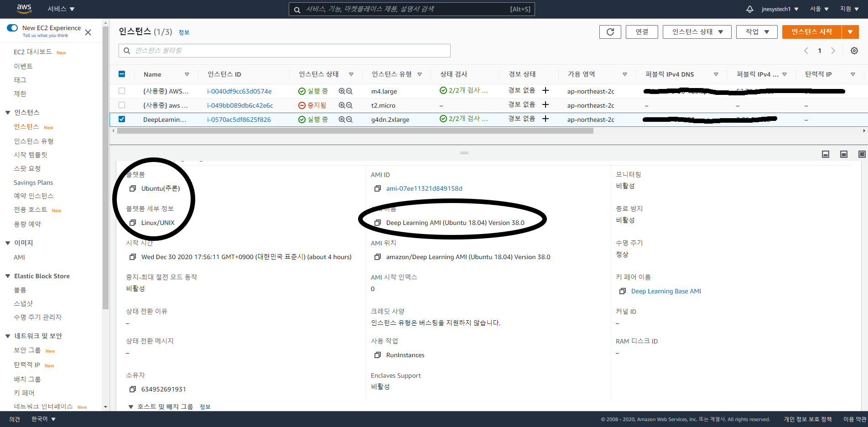Image resolution: width=868 pixels, height=427 pixels.
Task: Minimize the details panel to bottom
Action: [x=826, y=154]
